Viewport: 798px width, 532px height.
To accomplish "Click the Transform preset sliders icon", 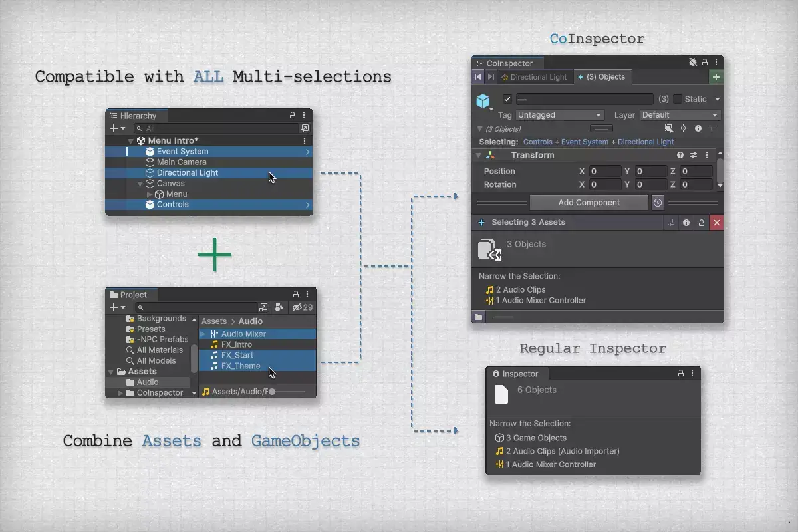I will coord(694,155).
